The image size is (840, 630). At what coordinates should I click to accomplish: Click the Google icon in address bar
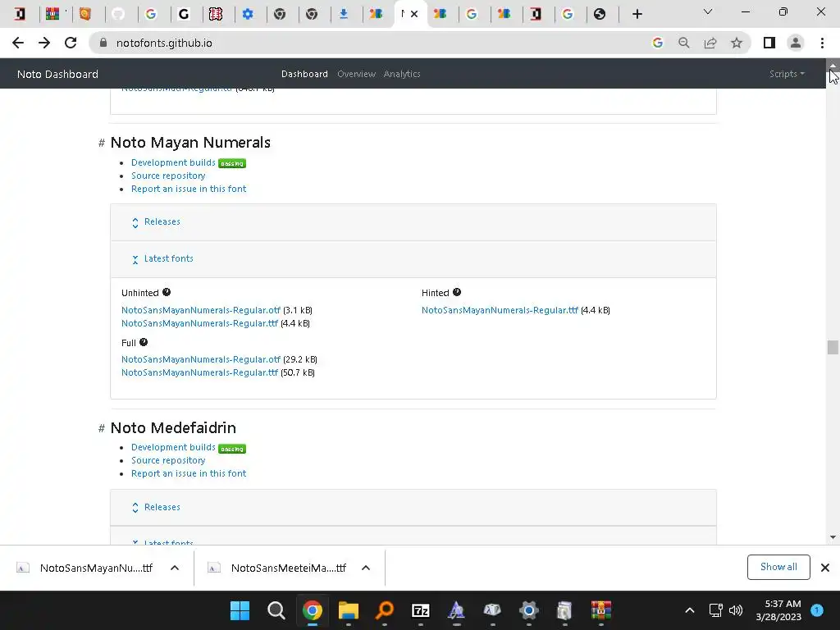[x=657, y=43]
